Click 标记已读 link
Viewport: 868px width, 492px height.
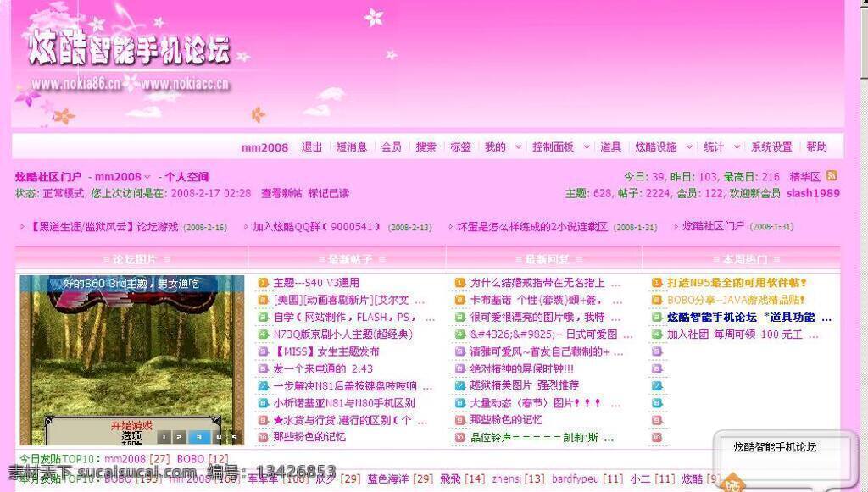pyautogui.click(x=329, y=193)
